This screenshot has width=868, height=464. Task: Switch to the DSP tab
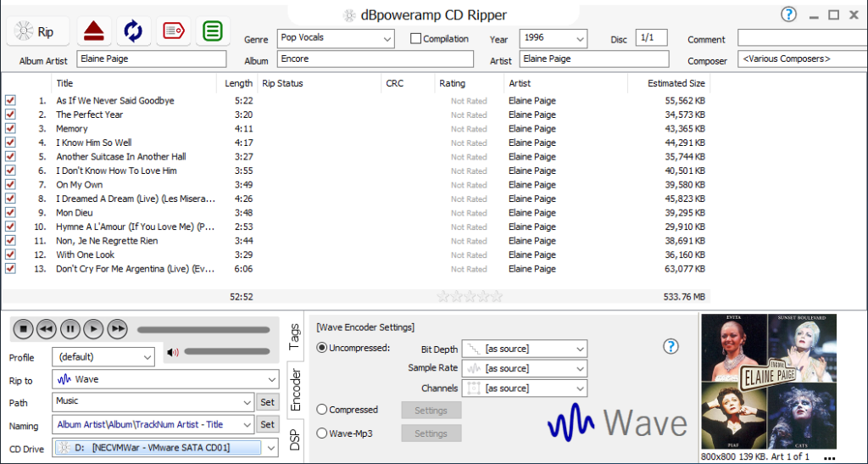coord(294,439)
